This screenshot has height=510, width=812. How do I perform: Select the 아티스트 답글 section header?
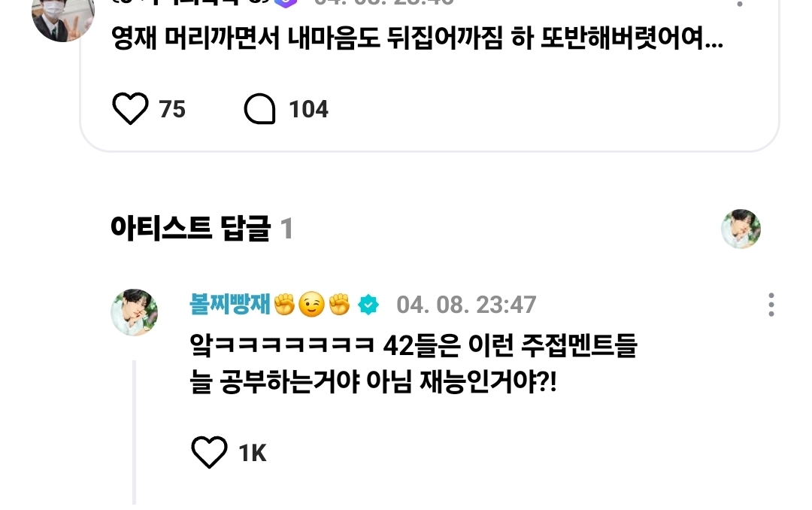point(202,228)
